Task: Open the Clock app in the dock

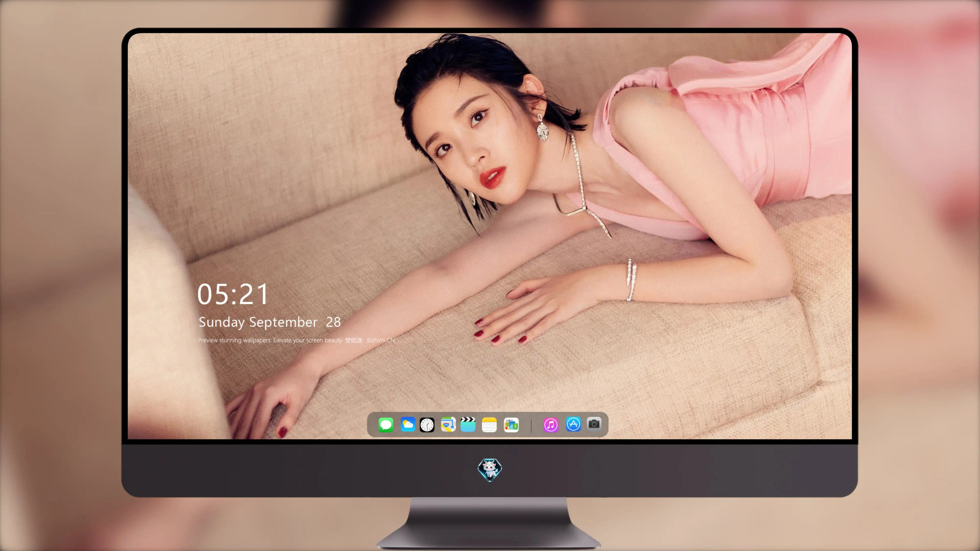Action: point(427,425)
